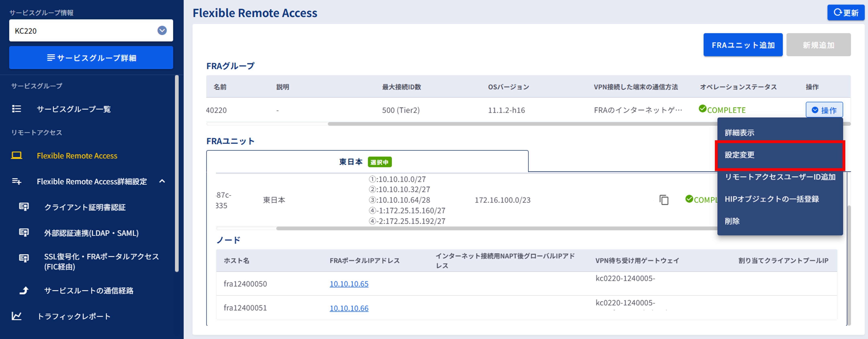Image resolution: width=868 pixels, height=339 pixels.
Task: Click the chart icon for トラフィックレポート
Action: [16, 316]
